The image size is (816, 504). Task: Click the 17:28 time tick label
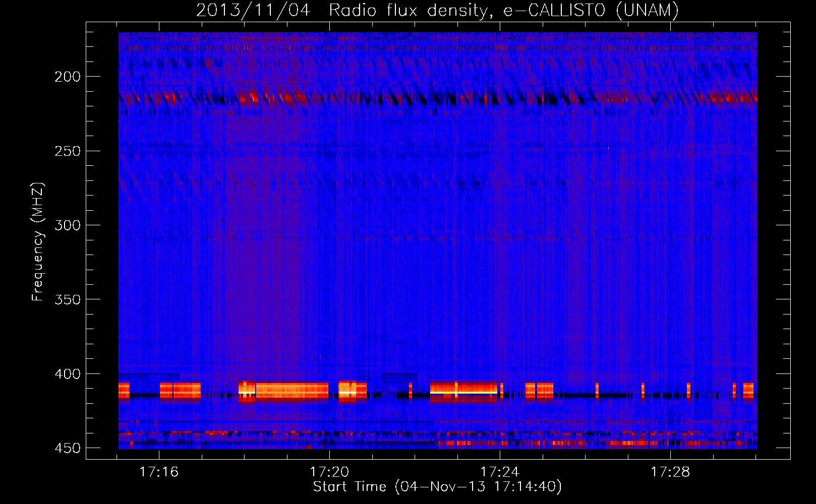point(670,472)
